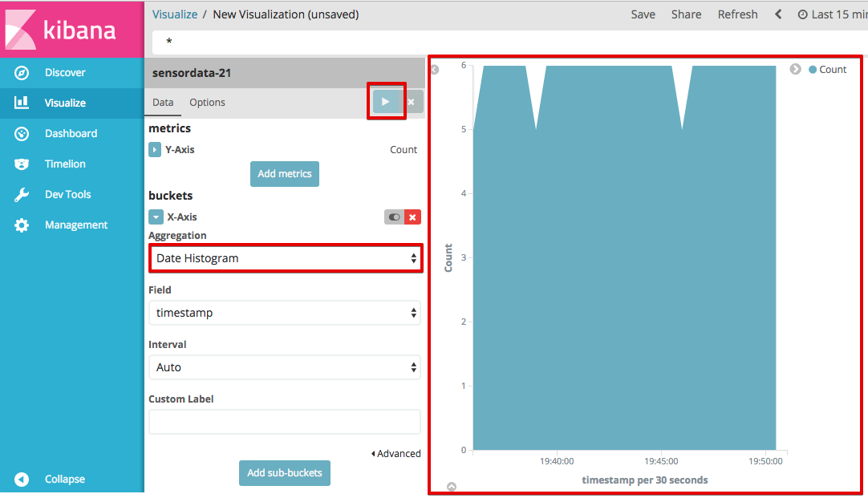This screenshot has height=498, width=868.
Task: Click the Count legend label
Action: pyautogui.click(x=833, y=70)
